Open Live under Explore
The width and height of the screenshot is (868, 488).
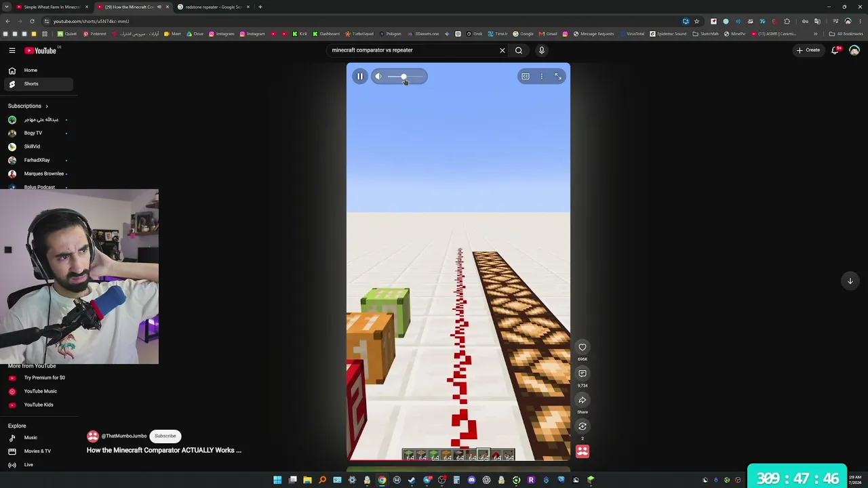[37, 465]
